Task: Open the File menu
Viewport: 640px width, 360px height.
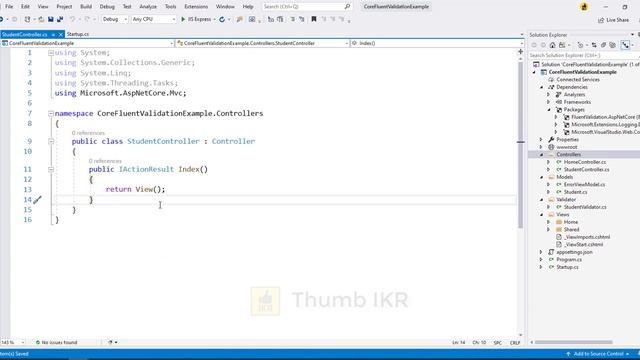Action: (x=9, y=7)
